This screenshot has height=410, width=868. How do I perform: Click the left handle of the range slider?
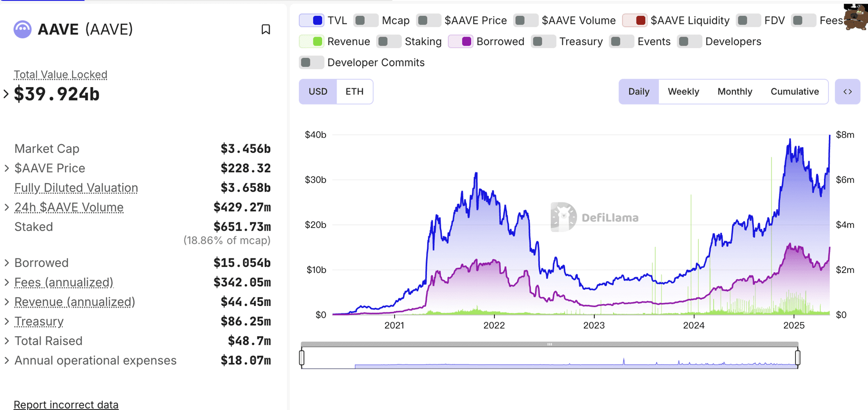[x=302, y=358]
